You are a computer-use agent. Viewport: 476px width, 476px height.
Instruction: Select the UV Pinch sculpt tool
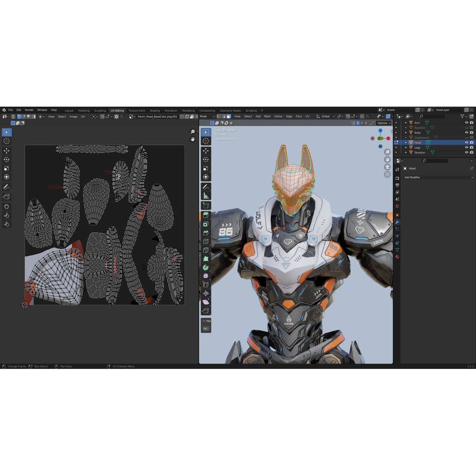pyautogui.click(x=6, y=224)
